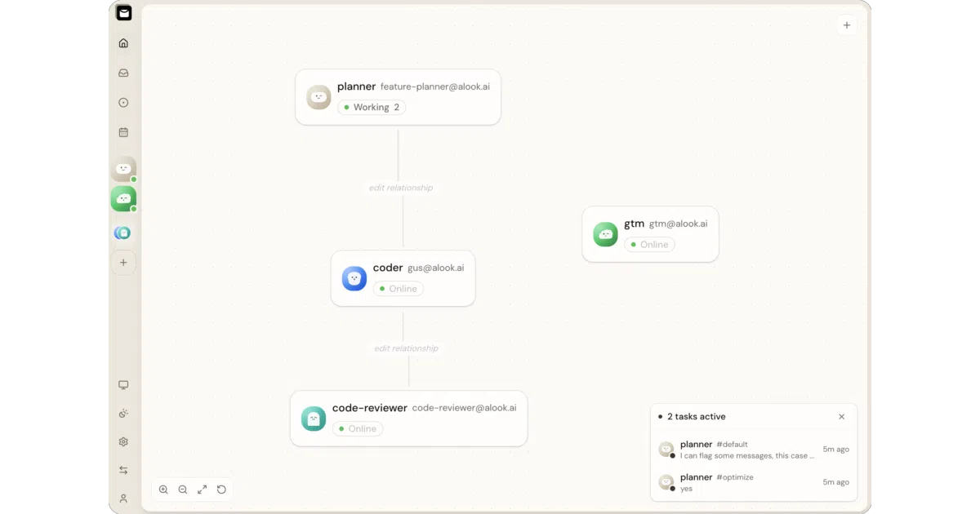Open planner #optimize task in active tasks

tap(754, 482)
